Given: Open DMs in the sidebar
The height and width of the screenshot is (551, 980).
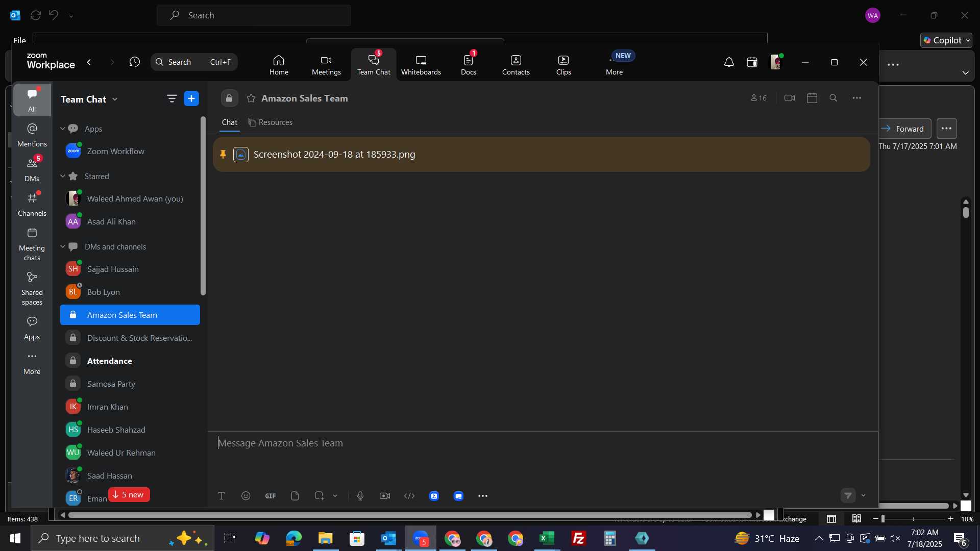Looking at the screenshot, I should coord(32,170).
